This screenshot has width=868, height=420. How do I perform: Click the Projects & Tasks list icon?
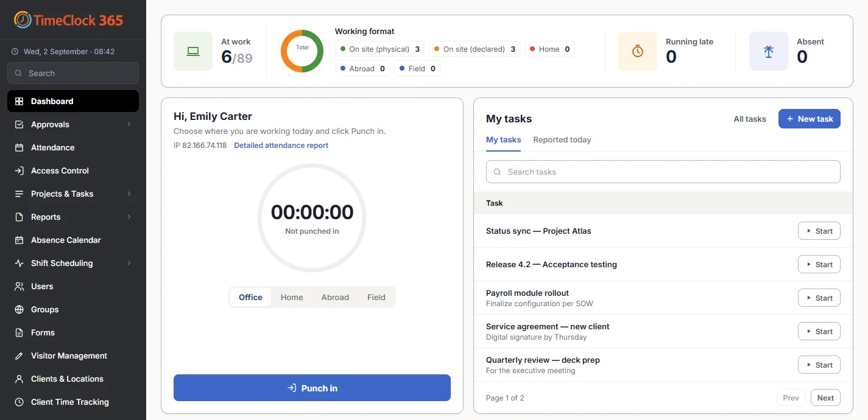19,194
